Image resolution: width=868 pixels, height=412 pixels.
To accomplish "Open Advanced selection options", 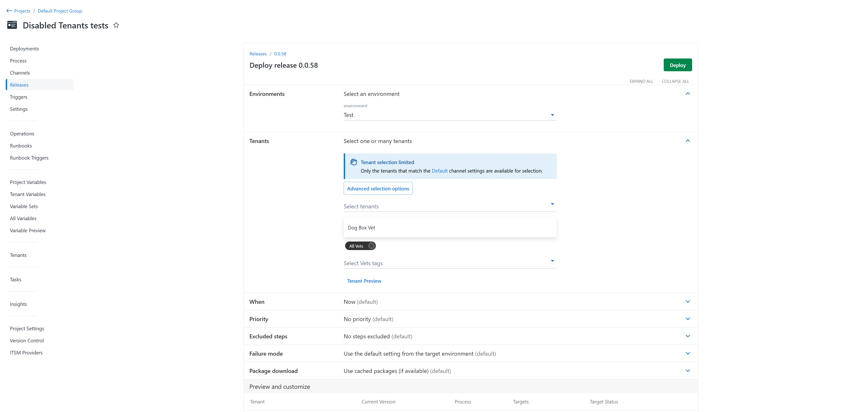I will coord(378,188).
